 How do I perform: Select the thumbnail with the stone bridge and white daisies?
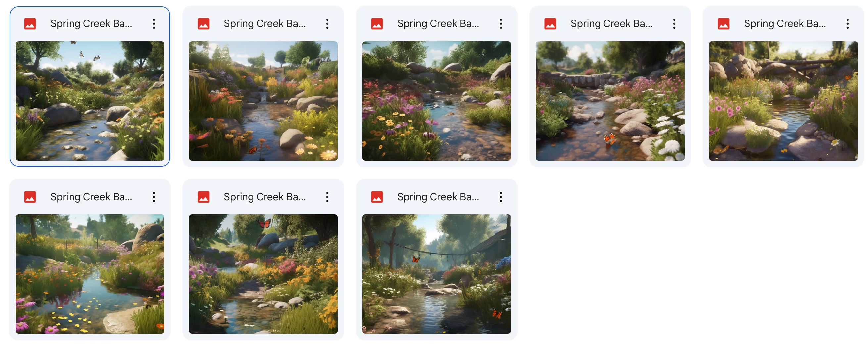(609, 101)
